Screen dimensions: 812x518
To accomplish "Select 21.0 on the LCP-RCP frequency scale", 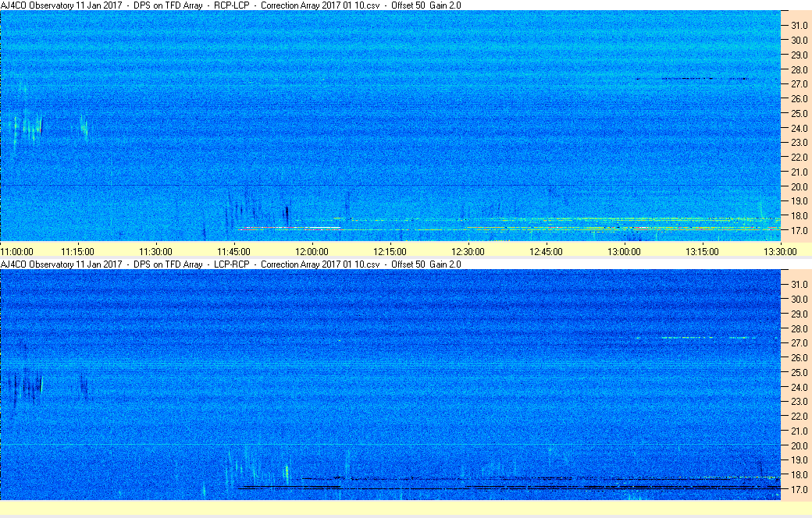I will click(799, 431).
